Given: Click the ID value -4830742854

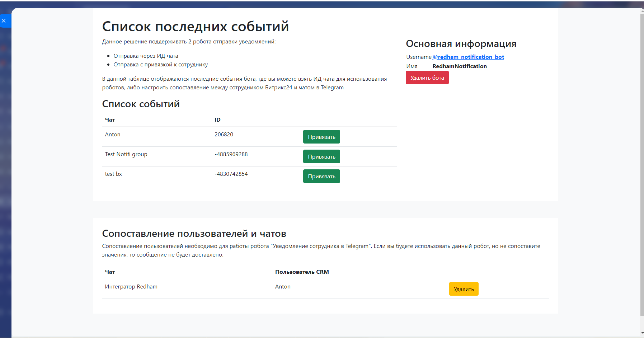Looking at the screenshot, I should coord(231,174).
